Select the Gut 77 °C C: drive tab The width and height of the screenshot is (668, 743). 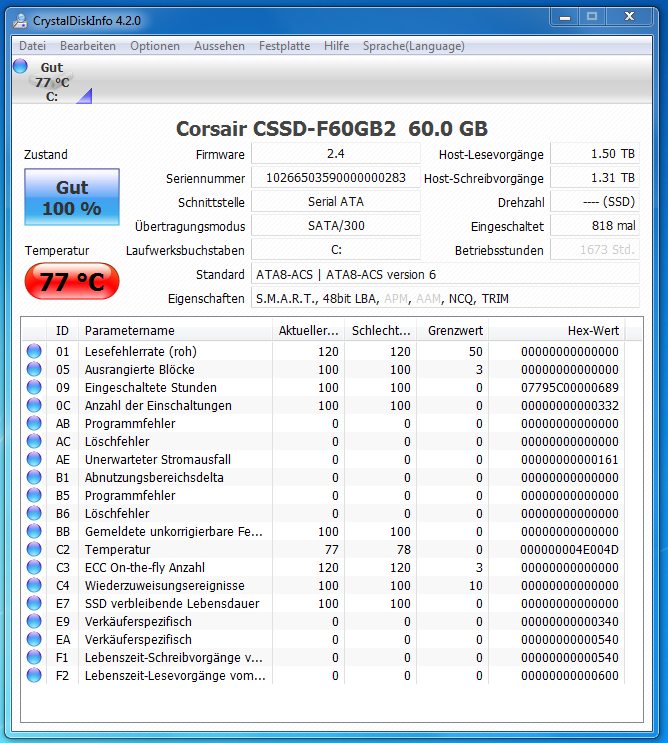coord(52,82)
